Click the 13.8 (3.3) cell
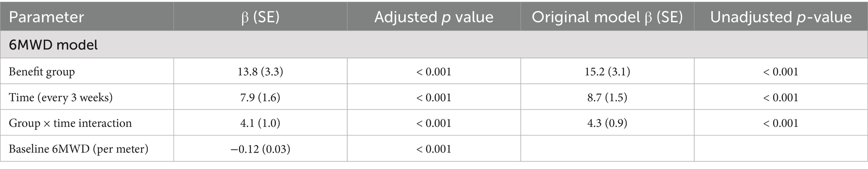Image resolution: width=868 pixels, height=169 pixels. (260, 72)
